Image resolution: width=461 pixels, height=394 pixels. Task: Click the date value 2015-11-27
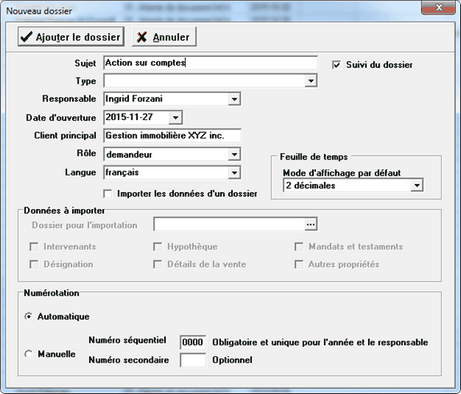[x=129, y=117]
